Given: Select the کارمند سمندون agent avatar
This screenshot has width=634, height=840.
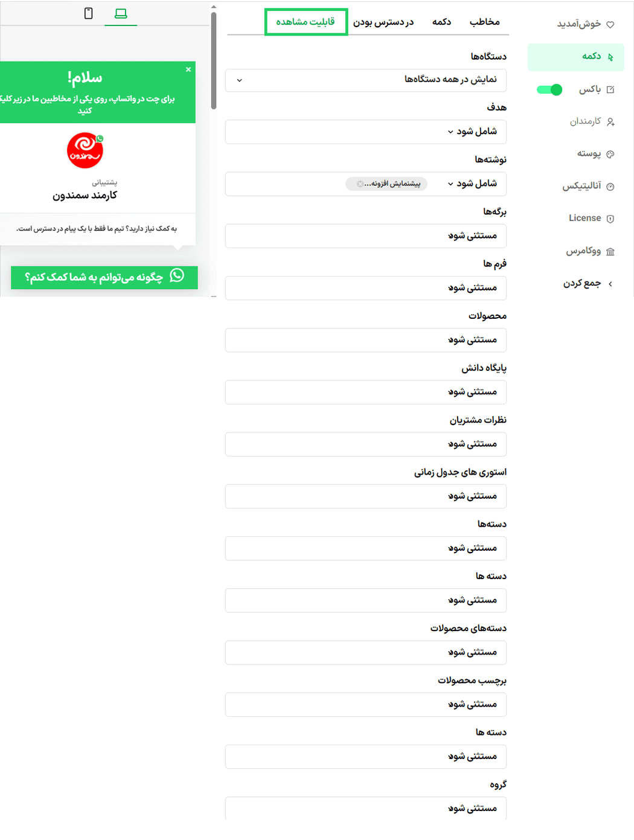Looking at the screenshot, I should point(85,151).
